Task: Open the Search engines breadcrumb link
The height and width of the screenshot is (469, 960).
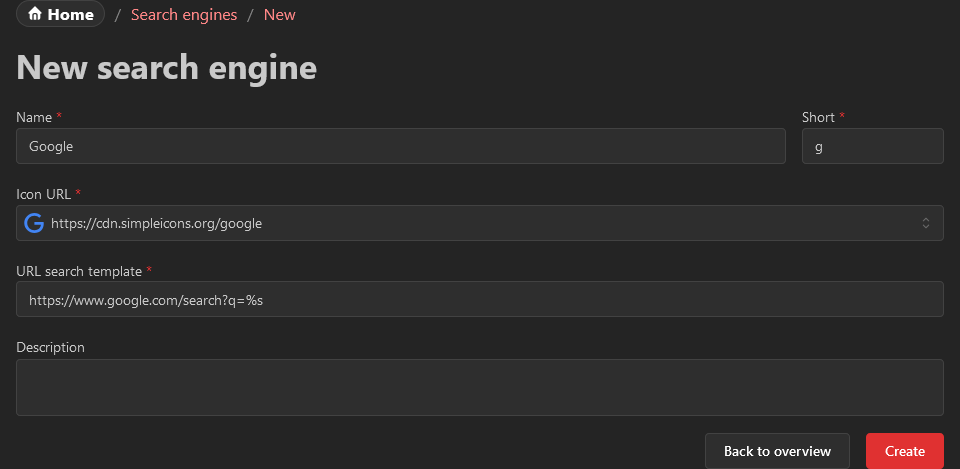Action: tap(184, 15)
